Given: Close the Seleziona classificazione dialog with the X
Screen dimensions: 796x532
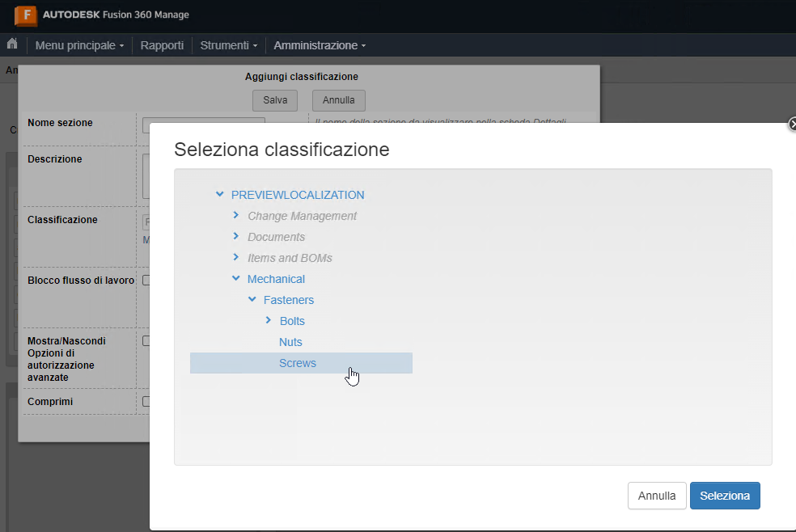Looking at the screenshot, I should pos(792,125).
